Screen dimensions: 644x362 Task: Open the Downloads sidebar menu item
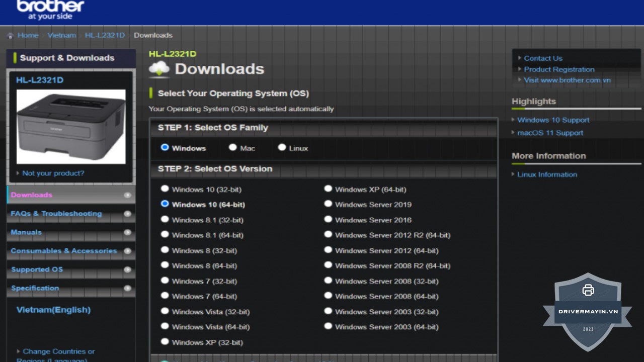tap(31, 195)
